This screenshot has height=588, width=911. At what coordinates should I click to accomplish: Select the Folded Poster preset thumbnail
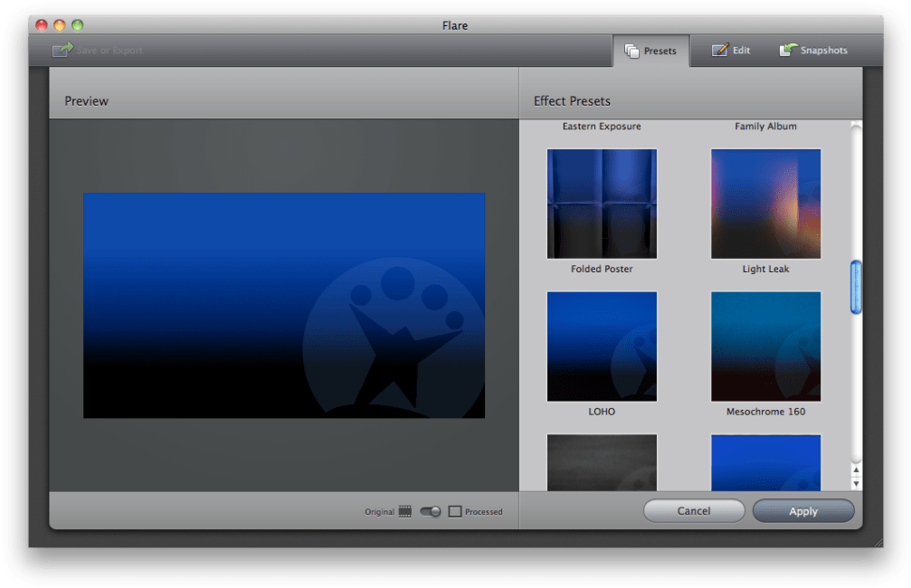pos(602,204)
